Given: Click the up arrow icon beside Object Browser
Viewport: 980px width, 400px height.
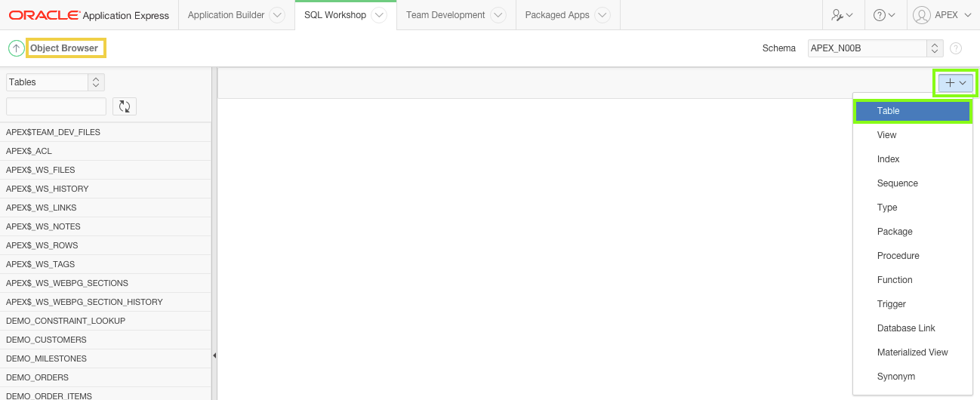Looking at the screenshot, I should 17,48.
